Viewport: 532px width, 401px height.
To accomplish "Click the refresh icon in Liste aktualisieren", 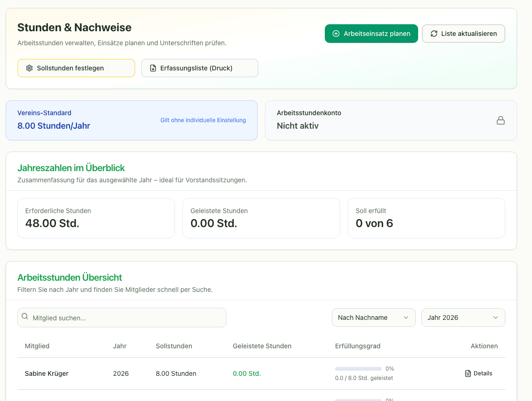I will (x=434, y=34).
